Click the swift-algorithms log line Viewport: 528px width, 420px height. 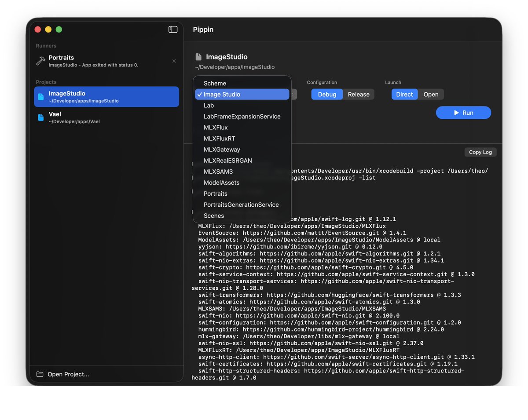click(319, 254)
